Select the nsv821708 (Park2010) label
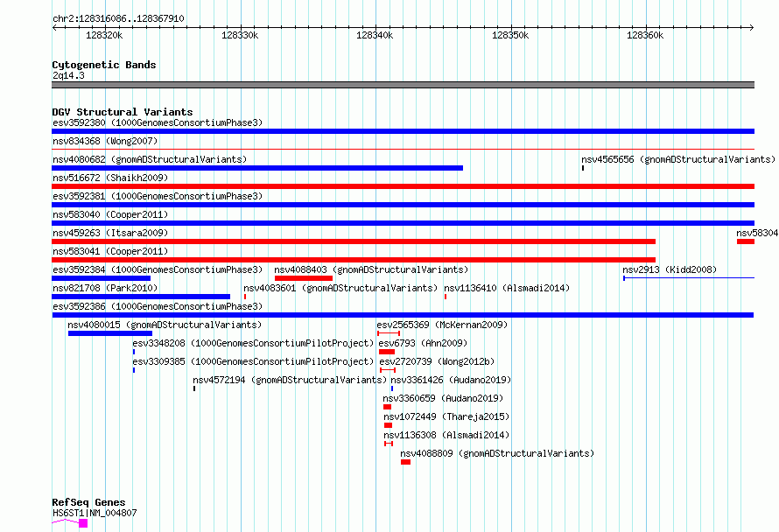 tap(105, 288)
